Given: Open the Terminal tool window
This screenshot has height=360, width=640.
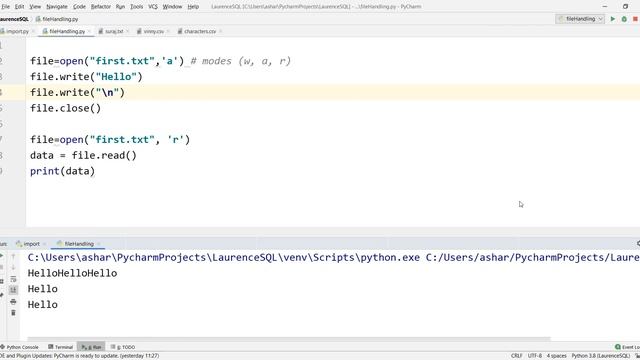Looking at the screenshot, I should click(60, 347).
